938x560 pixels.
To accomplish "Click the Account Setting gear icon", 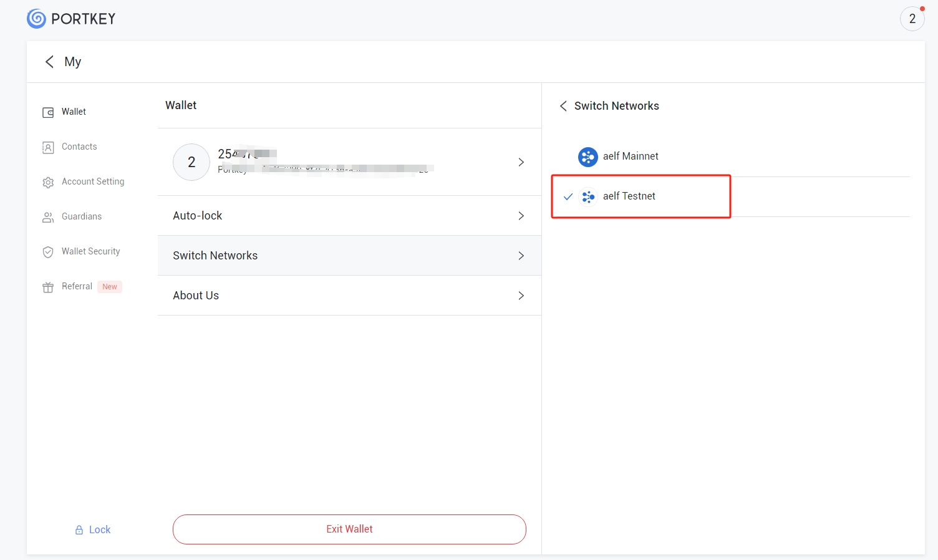I will tap(48, 182).
